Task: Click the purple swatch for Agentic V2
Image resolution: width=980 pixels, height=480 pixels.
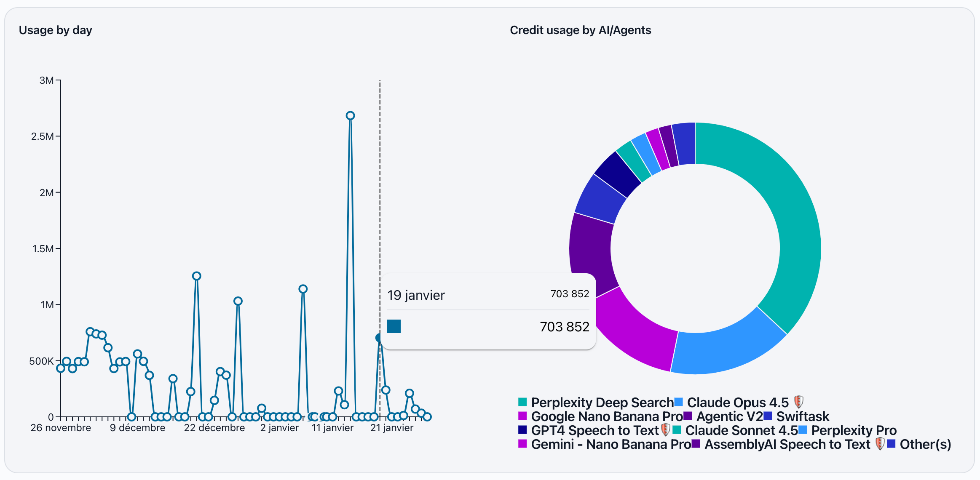Action: pyautogui.click(x=688, y=416)
